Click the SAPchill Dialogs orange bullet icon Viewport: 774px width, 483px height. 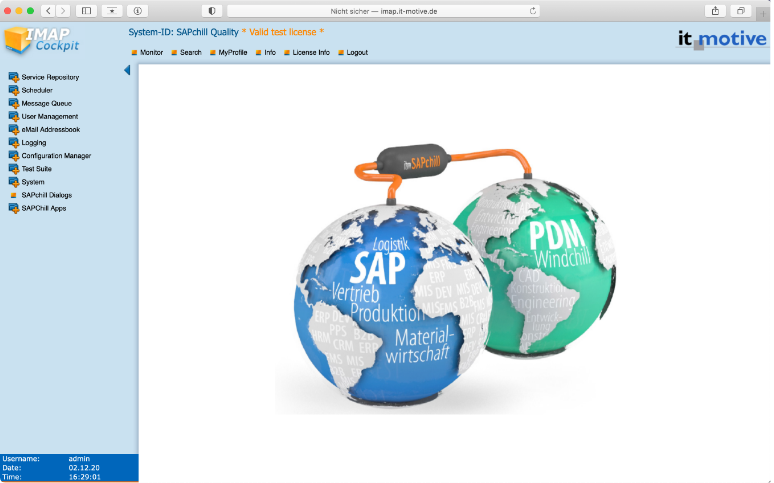[13, 196]
